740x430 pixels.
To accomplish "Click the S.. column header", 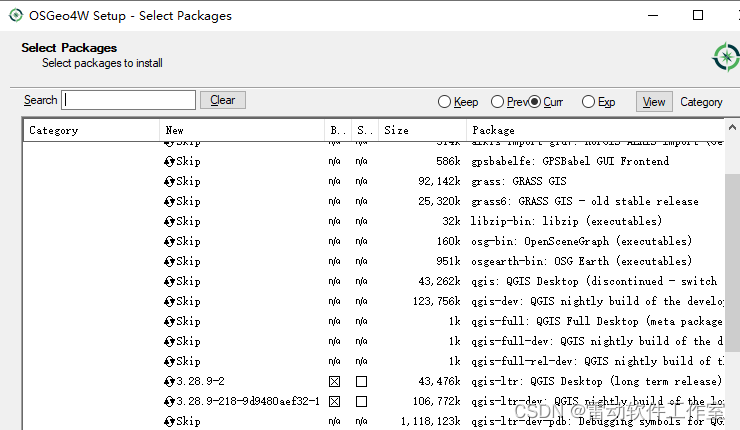I will coord(365,130).
